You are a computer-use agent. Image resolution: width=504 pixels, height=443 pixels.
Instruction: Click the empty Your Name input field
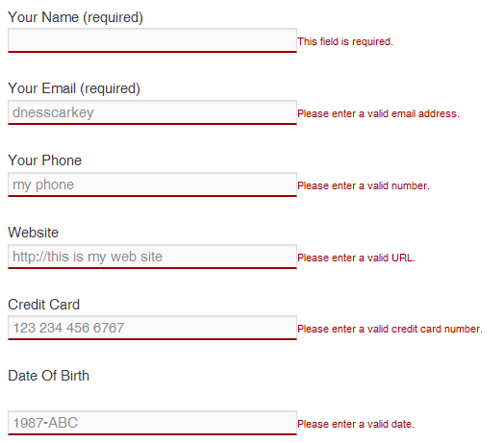pos(152,40)
